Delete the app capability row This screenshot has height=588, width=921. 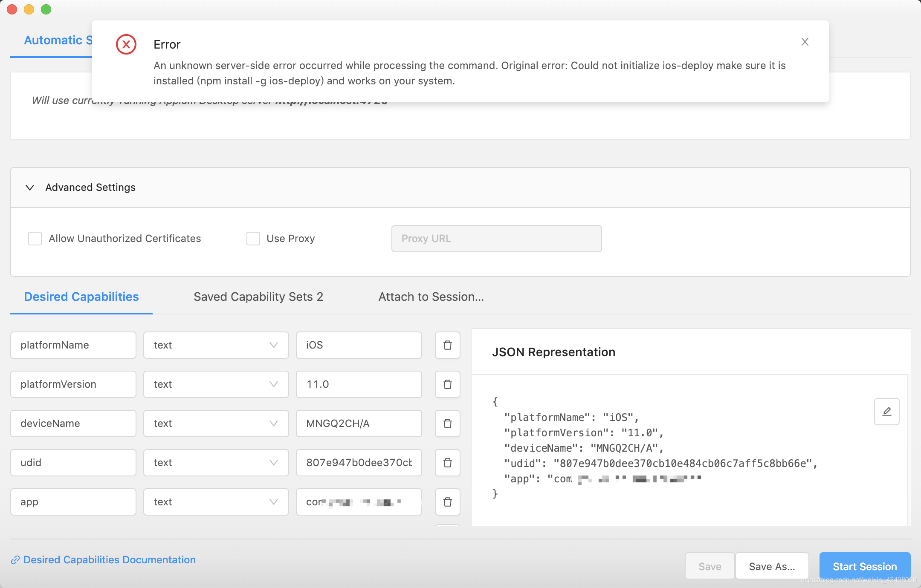[447, 502]
